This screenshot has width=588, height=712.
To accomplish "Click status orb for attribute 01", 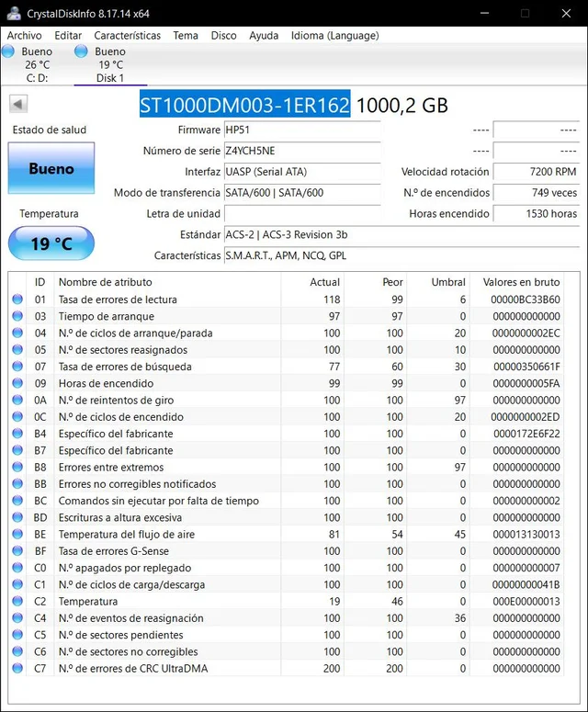I will pos(17,299).
